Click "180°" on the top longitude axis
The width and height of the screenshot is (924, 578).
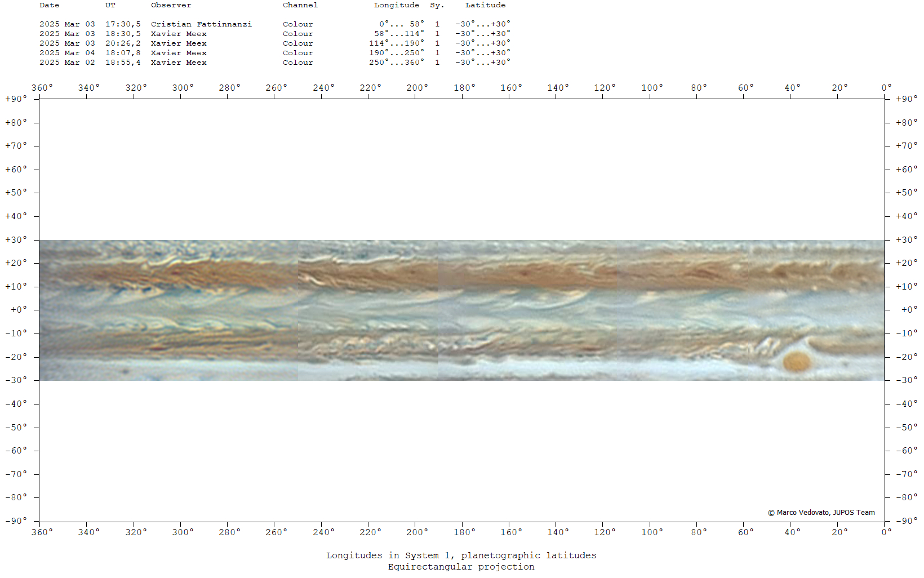point(464,88)
